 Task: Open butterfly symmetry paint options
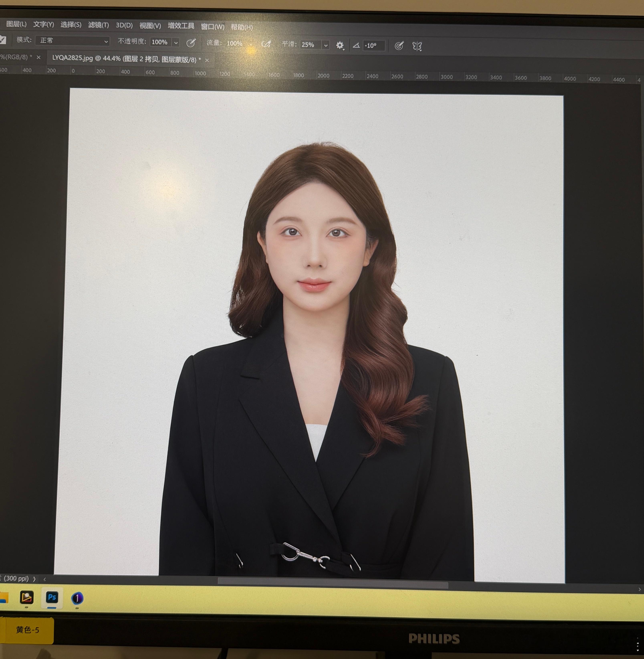[417, 46]
